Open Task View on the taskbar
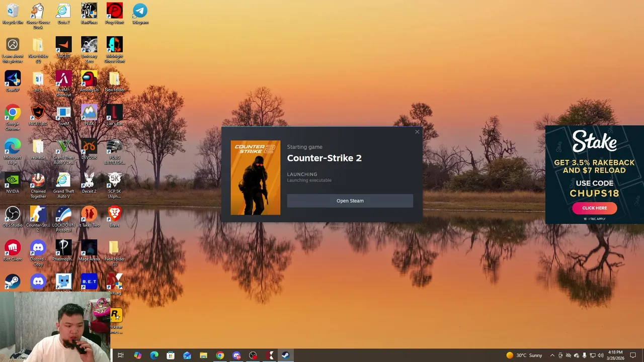 coord(121,355)
